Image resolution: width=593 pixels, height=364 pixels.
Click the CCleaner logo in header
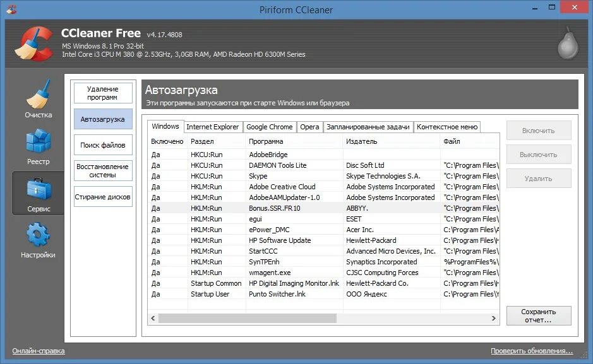click(x=33, y=44)
